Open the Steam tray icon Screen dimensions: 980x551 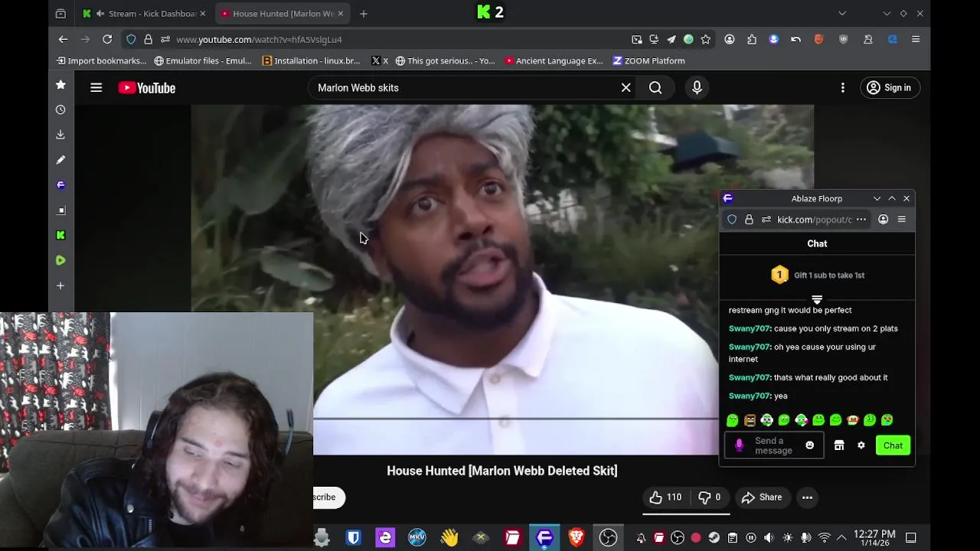coord(714,538)
